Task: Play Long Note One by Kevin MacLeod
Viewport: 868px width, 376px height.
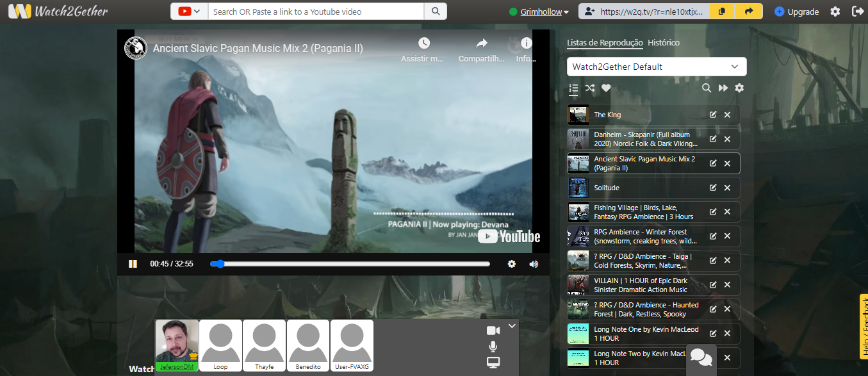Action: (x=646, y=334)
